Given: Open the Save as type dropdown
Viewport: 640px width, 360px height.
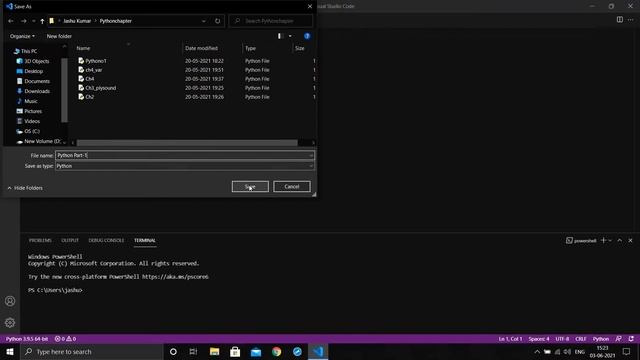Looking at the screenshot, I should pos(184,166).
